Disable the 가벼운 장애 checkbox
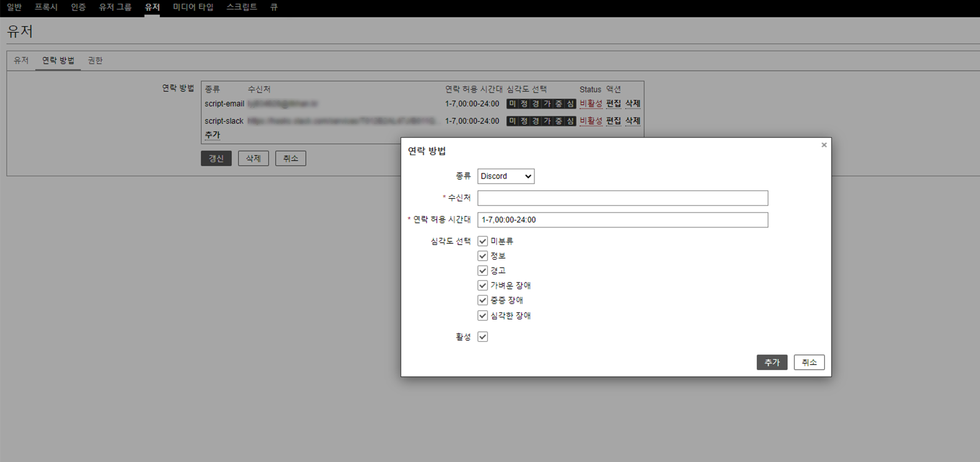 click(x=482, y=286)
